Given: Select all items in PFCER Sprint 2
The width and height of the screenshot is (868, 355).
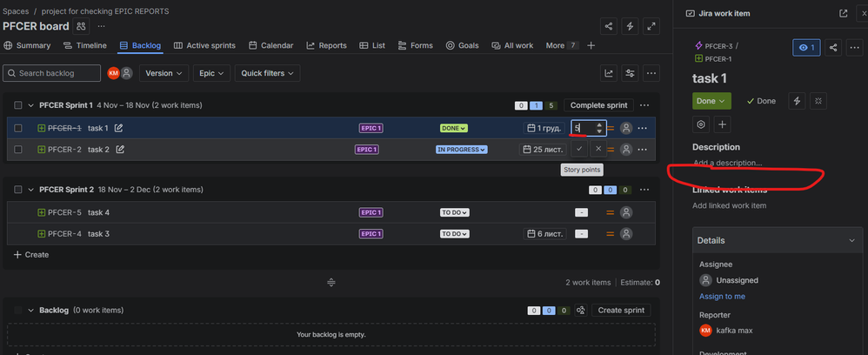Looking at the screenshot, I should click(x=18, y=190).
